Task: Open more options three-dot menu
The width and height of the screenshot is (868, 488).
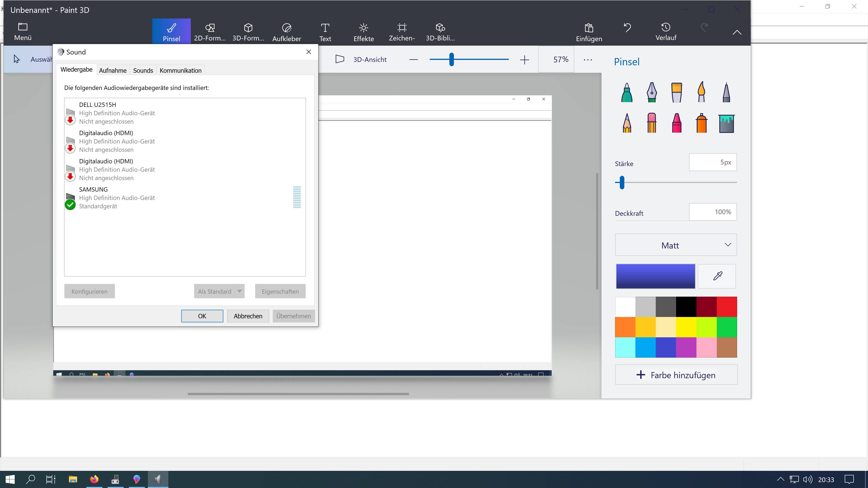Action: click(x=588, y=60)
